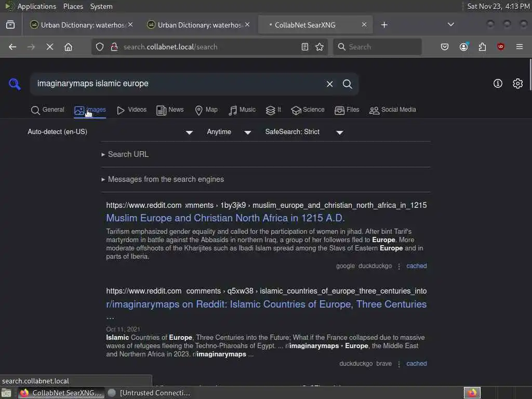Click the Firefox toolbar Search box
This screenshot has width=532, height=399.
click(378, 47)
